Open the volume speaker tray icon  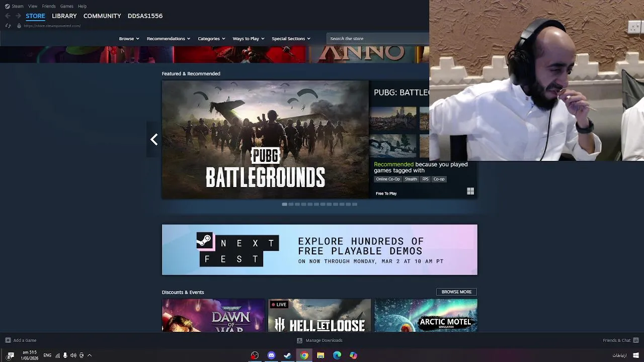coord(73,355)
